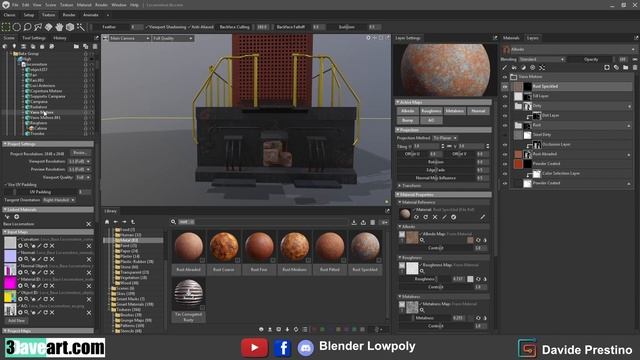Click search icon under Albedo Map
640x360 pixels.
[x=422, y=240]
